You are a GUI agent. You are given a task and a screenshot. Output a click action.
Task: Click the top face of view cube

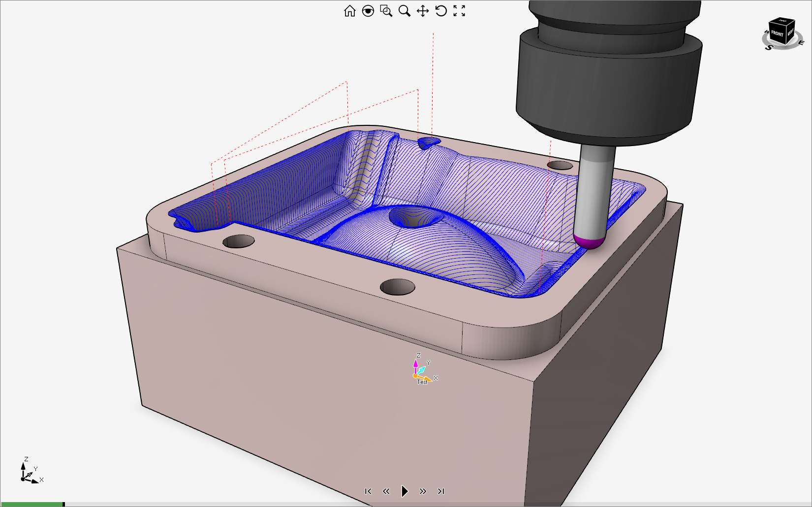pos(782,22)
